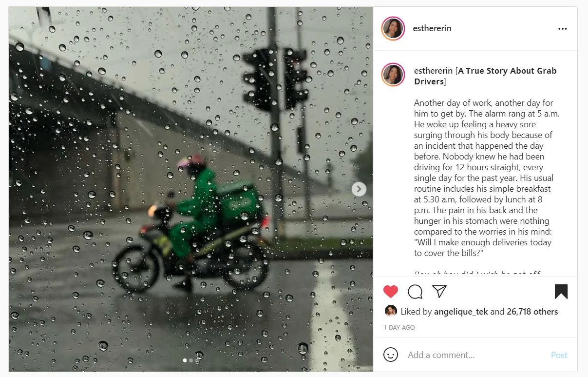View esthererin's avatar beside the caption
The width and height of the screenshot is (588, 377).
(x=393, y=75)
